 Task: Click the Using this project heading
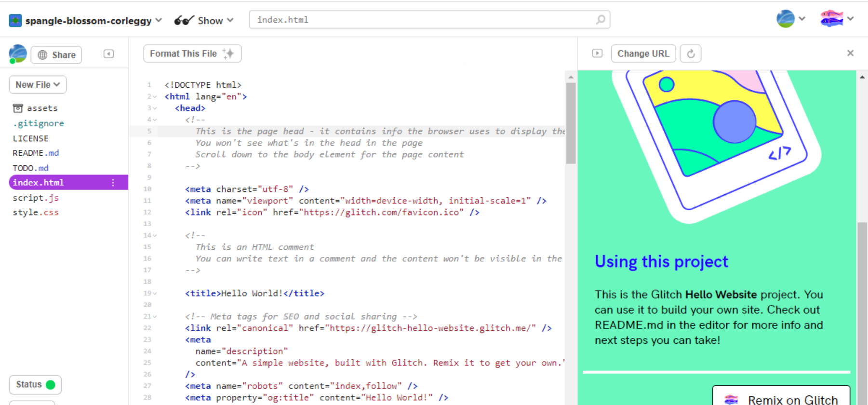[x=661, y=261]
